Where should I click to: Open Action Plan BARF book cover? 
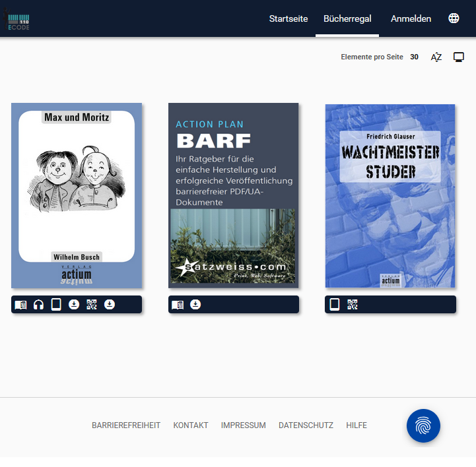[x=234, y=196]
